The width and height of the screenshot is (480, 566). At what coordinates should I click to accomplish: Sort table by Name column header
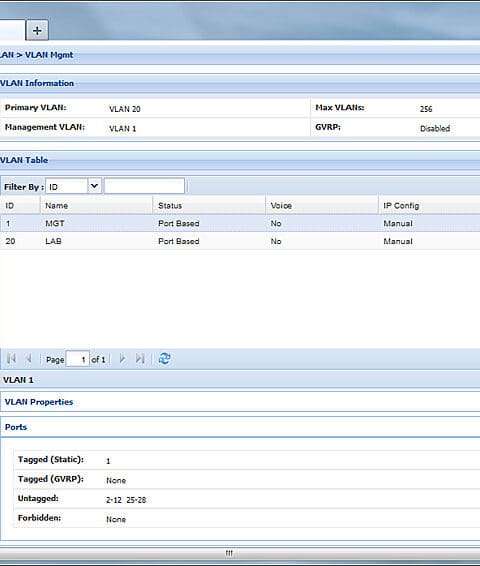pyautogui.click(x=96, y=205)
